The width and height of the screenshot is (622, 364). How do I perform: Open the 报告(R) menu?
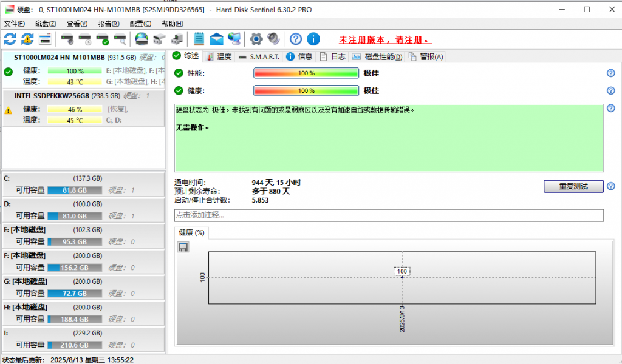pos(109,24)
